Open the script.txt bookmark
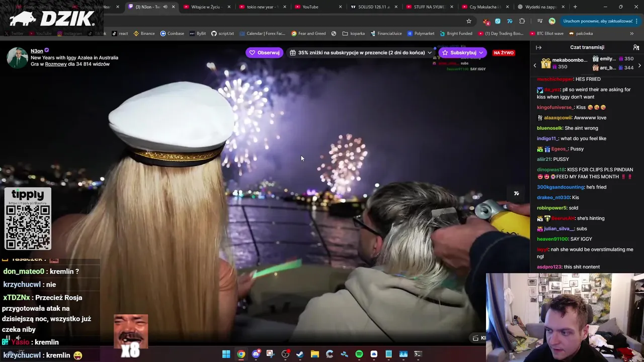Image resolution: width=644 pixels, height=362 pixels. 222,34
